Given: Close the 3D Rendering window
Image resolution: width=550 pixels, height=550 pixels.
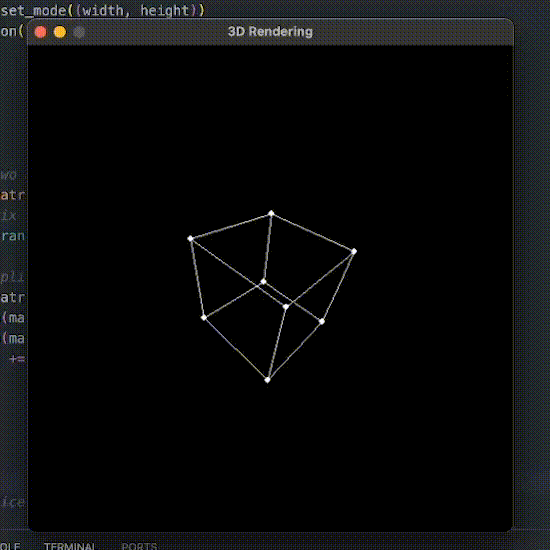Looking at the screenshot, I should point(41,32).
